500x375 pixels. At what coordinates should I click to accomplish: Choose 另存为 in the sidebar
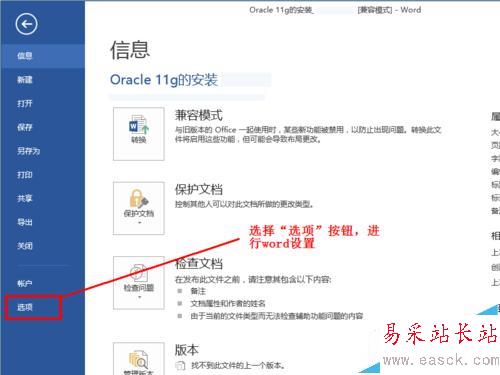[42, 151]
